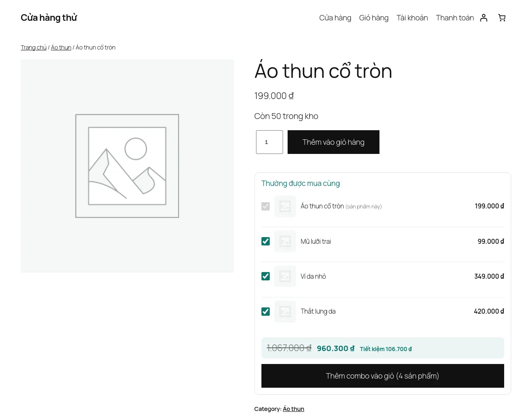This screenshot has height=416, width=532.
Task: Click Thêm combo vào giỏ button
Action: pos(383,376)
